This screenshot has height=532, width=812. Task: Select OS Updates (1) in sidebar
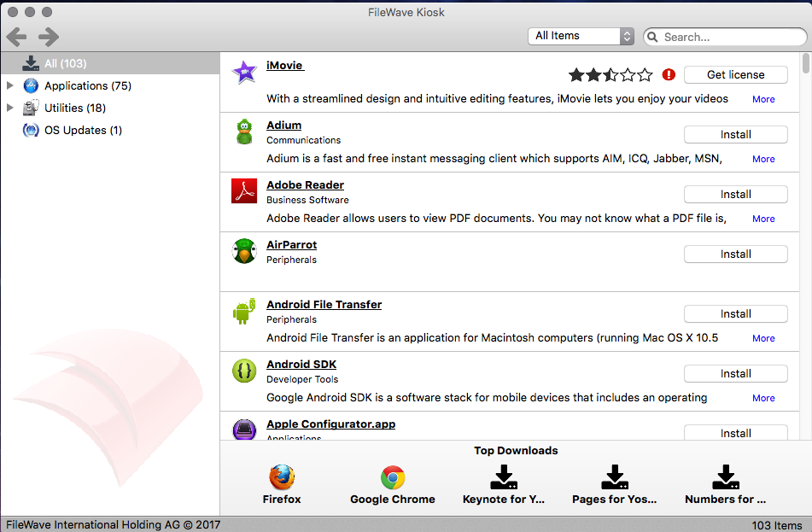[83, 130]
